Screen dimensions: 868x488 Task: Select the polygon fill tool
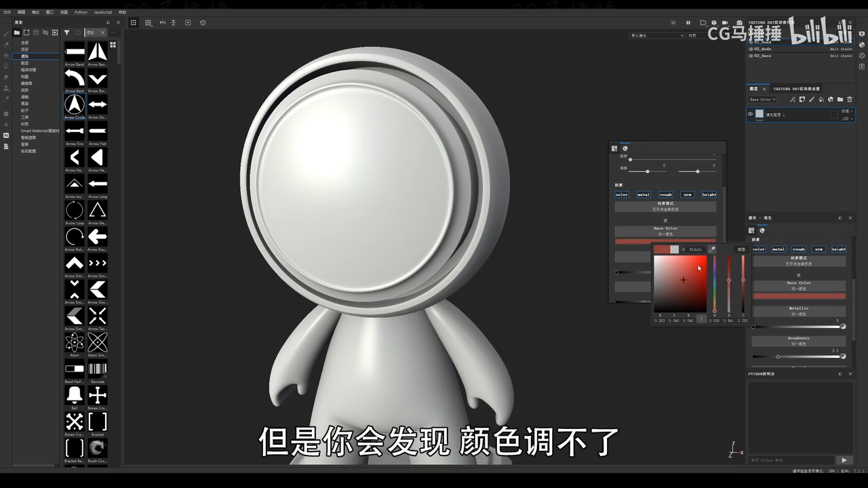click(6, 66)
